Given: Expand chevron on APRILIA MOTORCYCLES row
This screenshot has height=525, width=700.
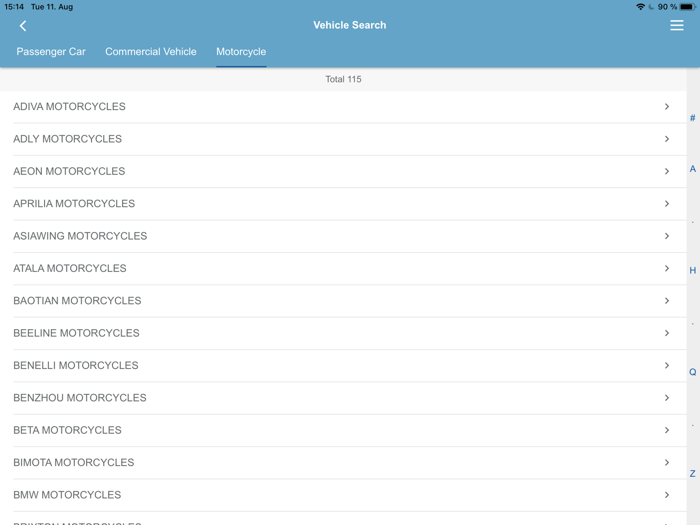Looking at the screenshot, I should (667, 204).
